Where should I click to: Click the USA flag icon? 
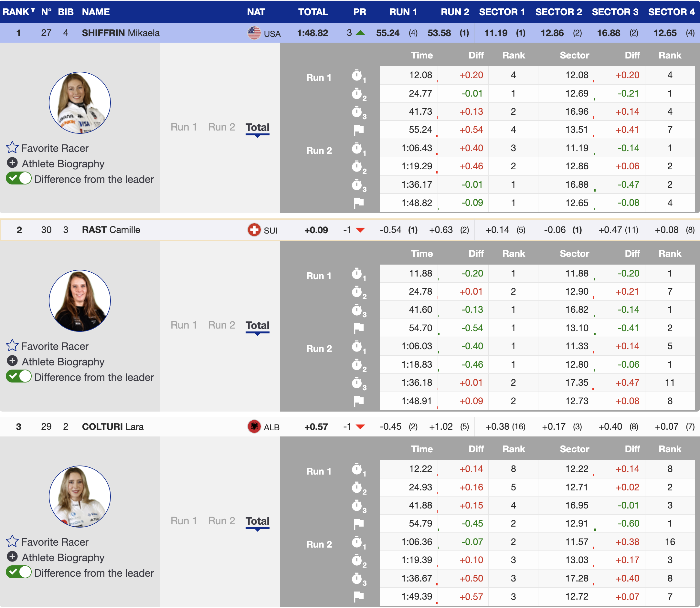[254, 33]
